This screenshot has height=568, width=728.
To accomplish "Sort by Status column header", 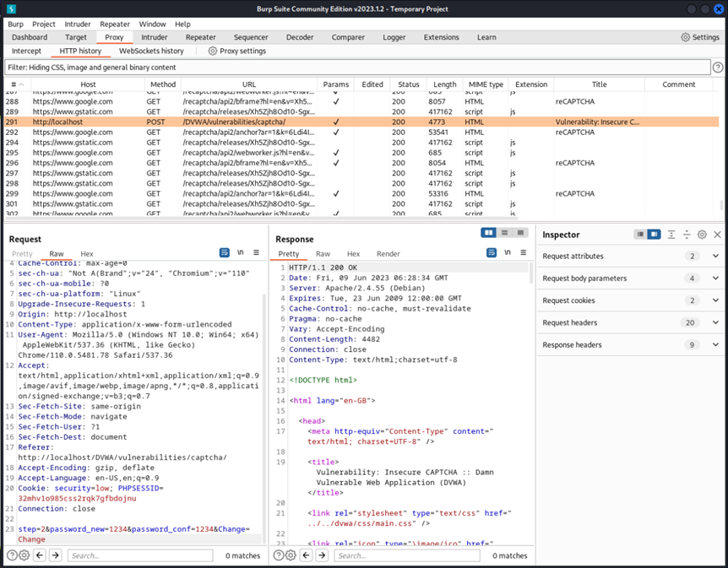I will pos(409,84).
